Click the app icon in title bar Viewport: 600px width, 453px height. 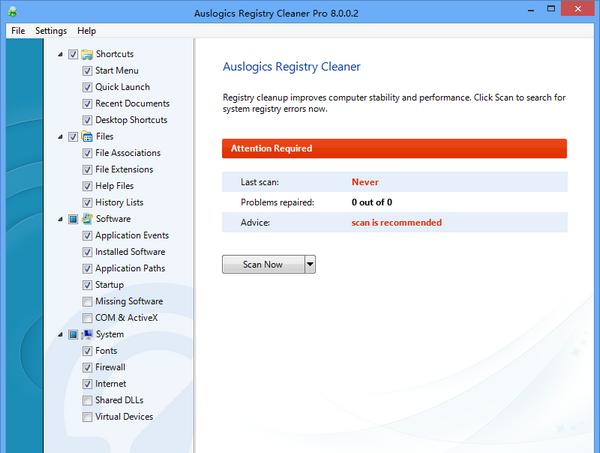click(12, 12)
